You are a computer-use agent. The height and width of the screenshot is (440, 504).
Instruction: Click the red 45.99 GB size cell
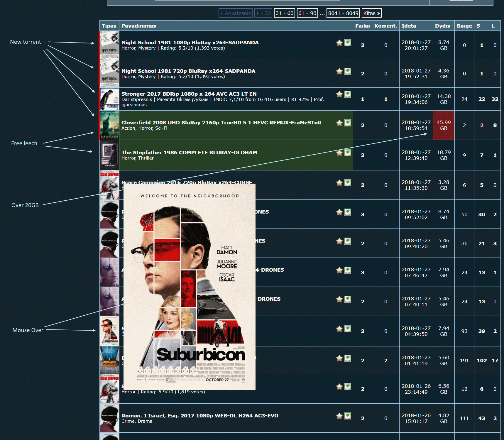444,125
